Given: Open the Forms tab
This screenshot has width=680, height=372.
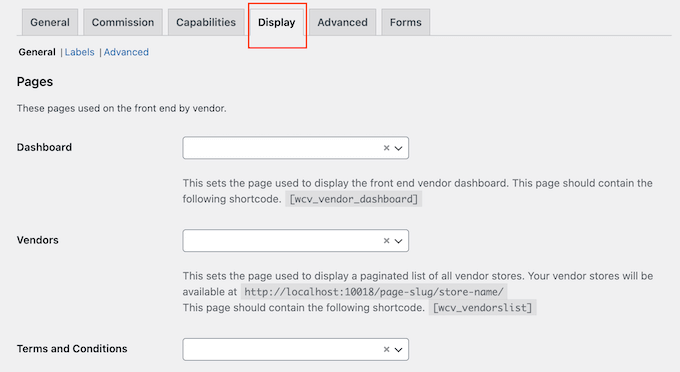Looking at the screenshot, I should 405,22.
